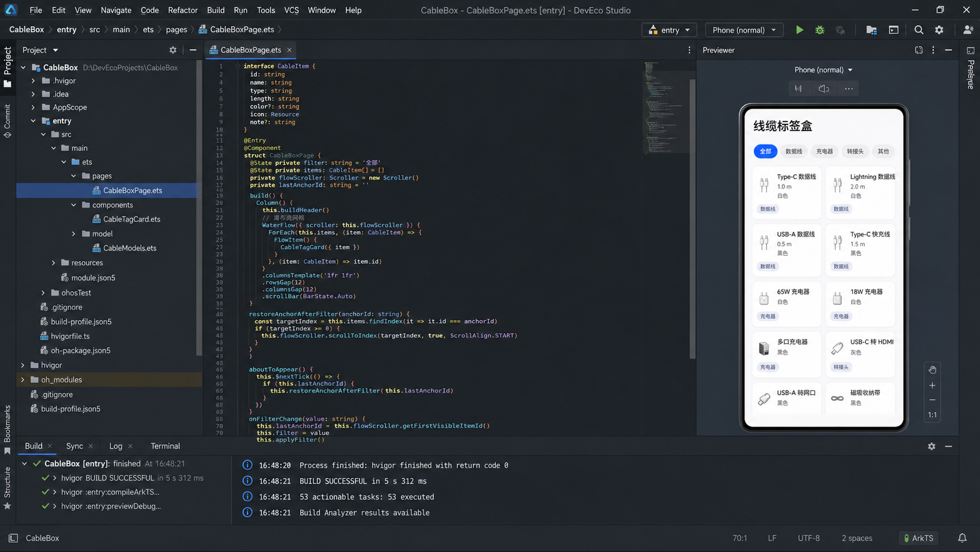
Task: Close the CableBoxPage.ets editor tab
Action: point(289,50)
